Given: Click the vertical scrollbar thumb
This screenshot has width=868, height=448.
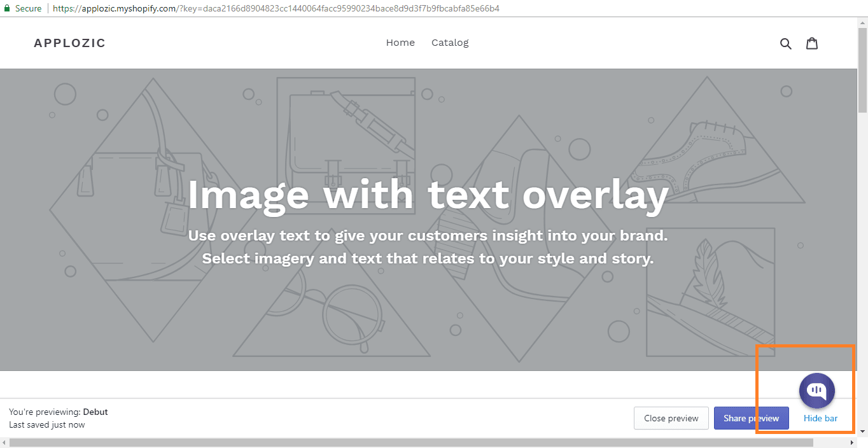Looking at the screenshot, I should pyautogui.click(x=862, y=70).
